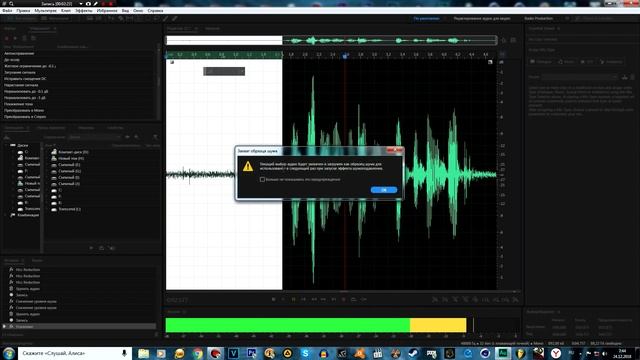Image resolution: width=640 pixels, height=360 pixels.
Task: Open the Вид menu
Action: click(x=125, y=11)
